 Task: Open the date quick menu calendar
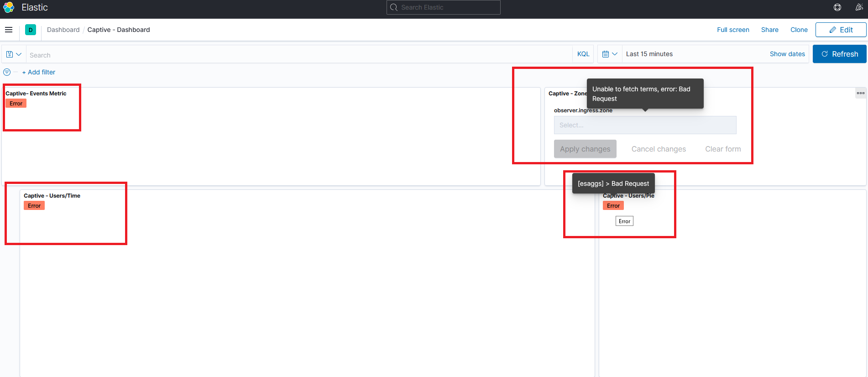(x=610, y=54)
